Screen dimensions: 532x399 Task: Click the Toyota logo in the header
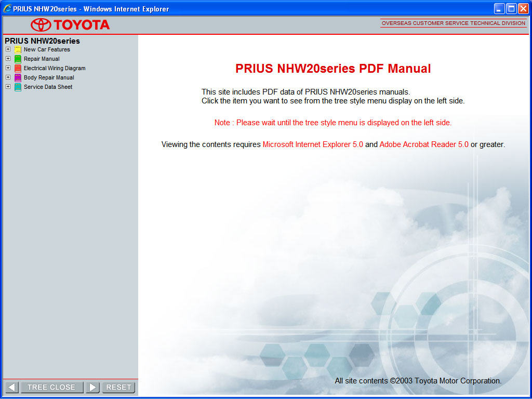pyautogui.click(x=70, y=25)
